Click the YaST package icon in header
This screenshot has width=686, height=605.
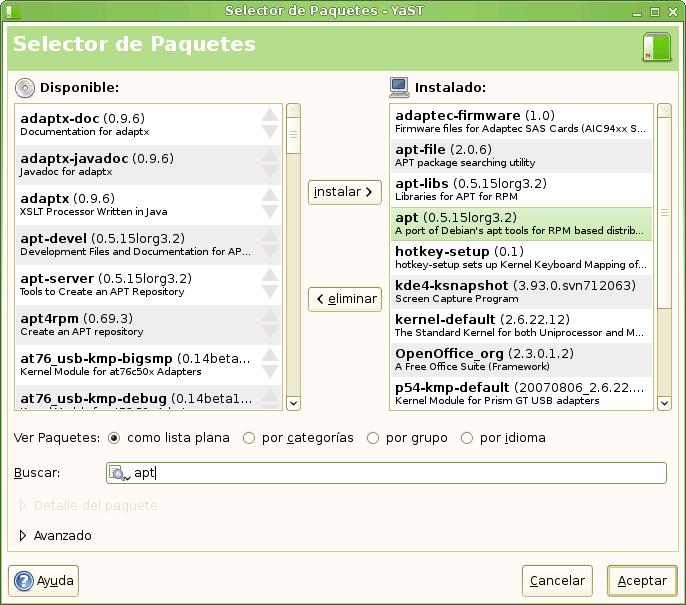coord(657,46)
